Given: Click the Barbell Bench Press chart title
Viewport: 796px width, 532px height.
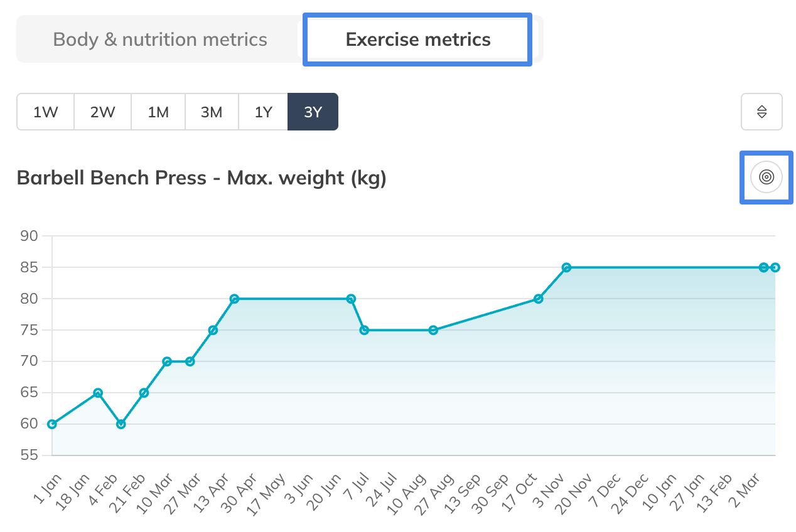Looking at the screenshot, I should click(x=202, y=178).
